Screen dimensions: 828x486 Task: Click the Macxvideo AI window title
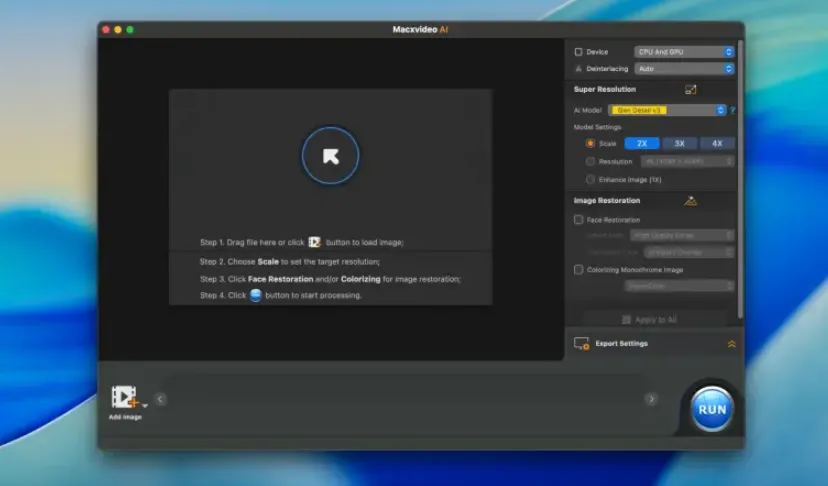pos(420,30)
